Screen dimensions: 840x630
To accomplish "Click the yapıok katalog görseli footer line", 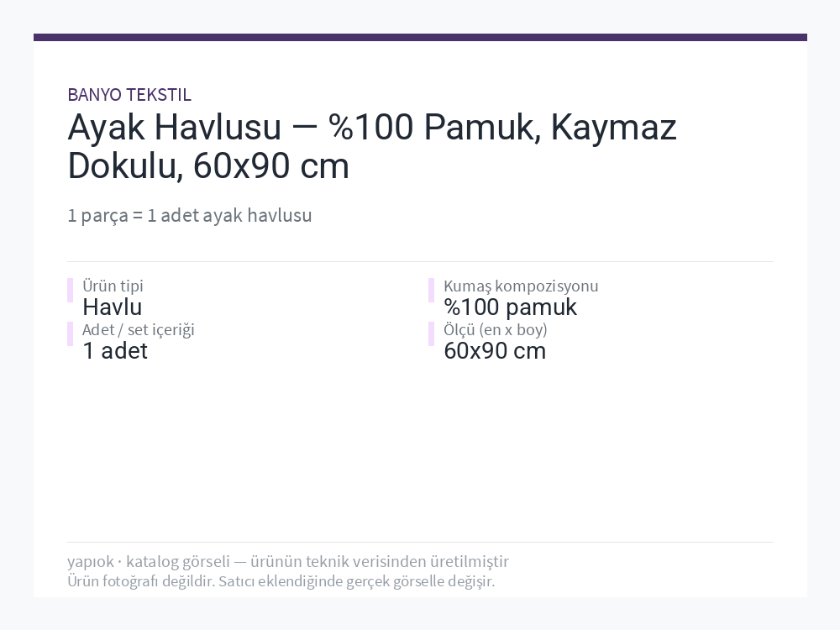I will point(287,561).
